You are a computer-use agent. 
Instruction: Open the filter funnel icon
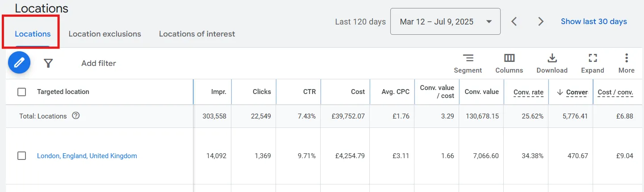(48, 63)
